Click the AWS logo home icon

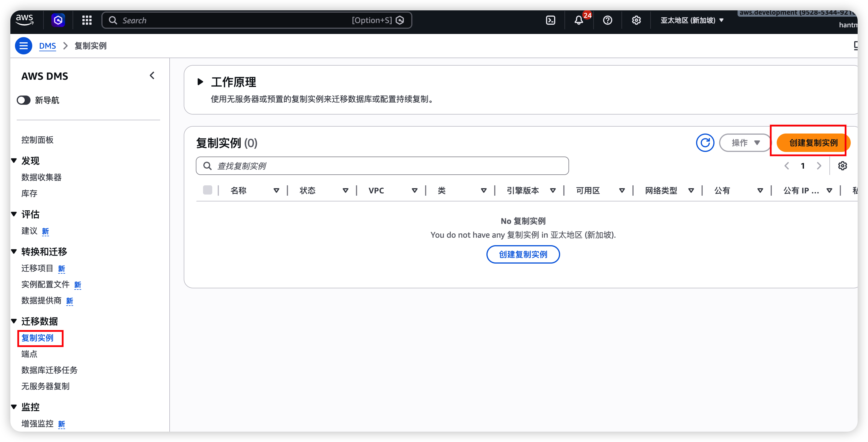[x=24, y=20]
